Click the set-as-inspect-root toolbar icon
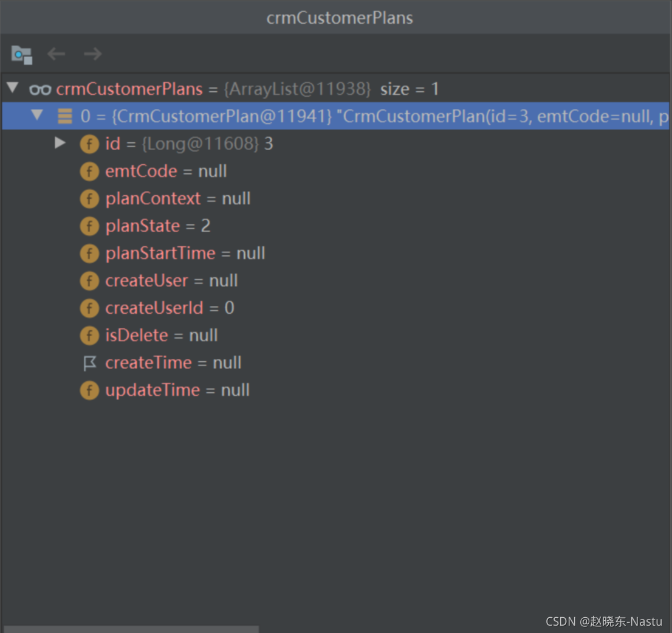 pos(21,55)
